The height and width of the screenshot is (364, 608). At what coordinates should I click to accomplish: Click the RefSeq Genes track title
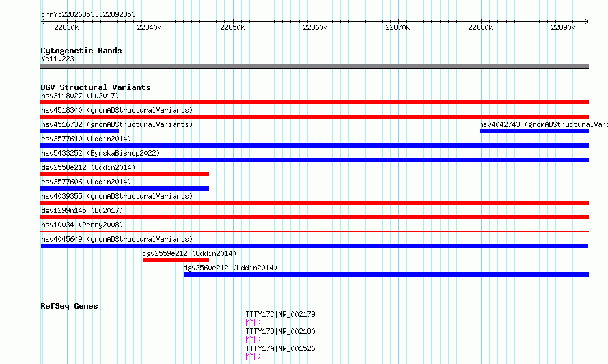(69, 306)
